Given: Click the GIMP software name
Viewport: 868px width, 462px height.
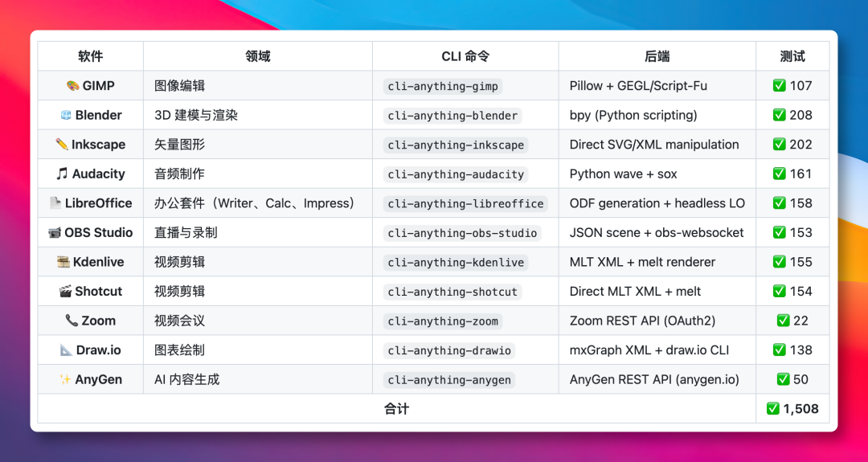Looking at the screenshot, I should [99, 86].
